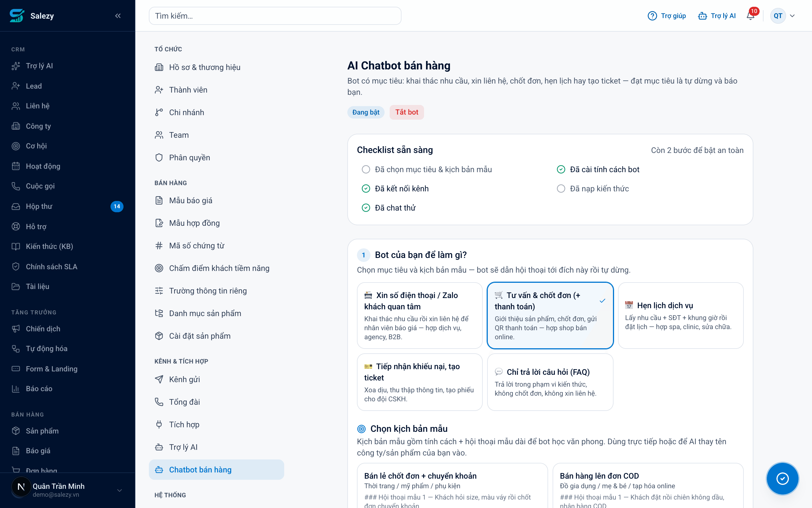Select 'Hẹn lịch dịch vụ' goal card
812x508 pixels.
pos(680,316)
